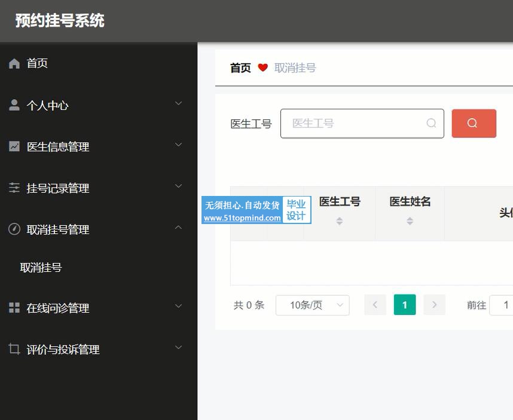Click the home icon in the sidebar

(x=14, y=63)
